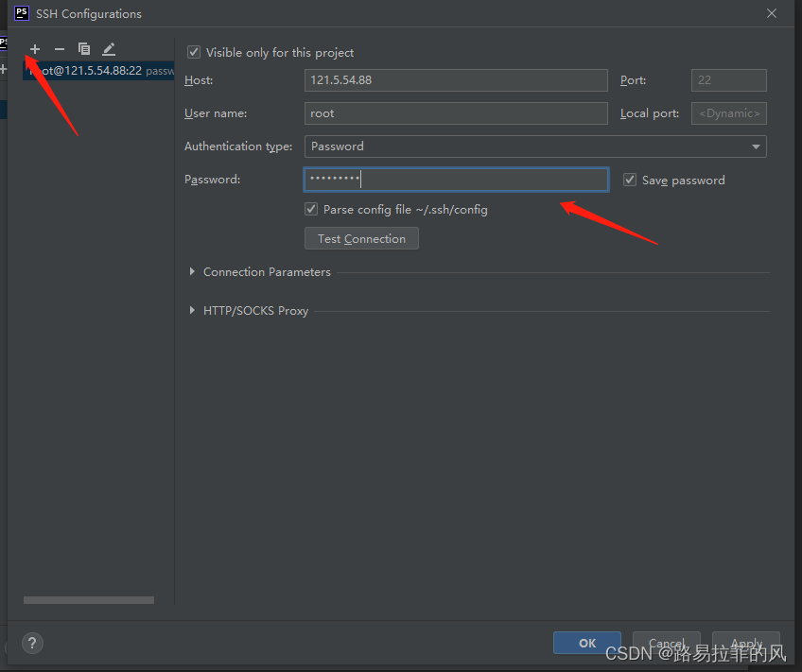Image resolution: width=802 pixels, height=672 pixels.
Task: Toggle Parse config file ~/.ssh/config
Action: [x=311, y=209]
